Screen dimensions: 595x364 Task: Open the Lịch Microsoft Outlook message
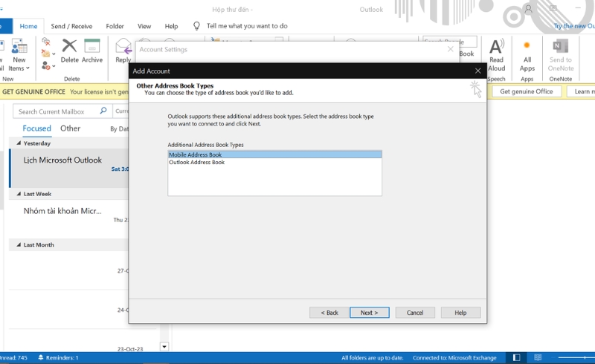click(x=69, y=169)
